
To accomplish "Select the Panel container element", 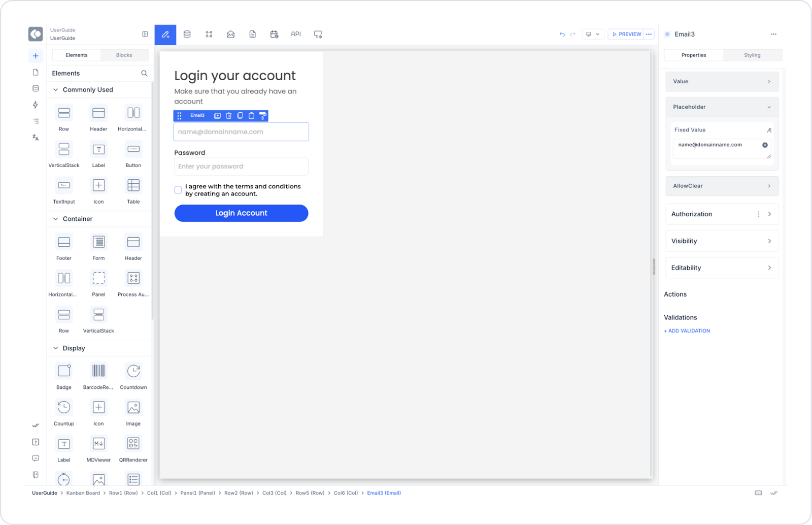I will point(99,283).
